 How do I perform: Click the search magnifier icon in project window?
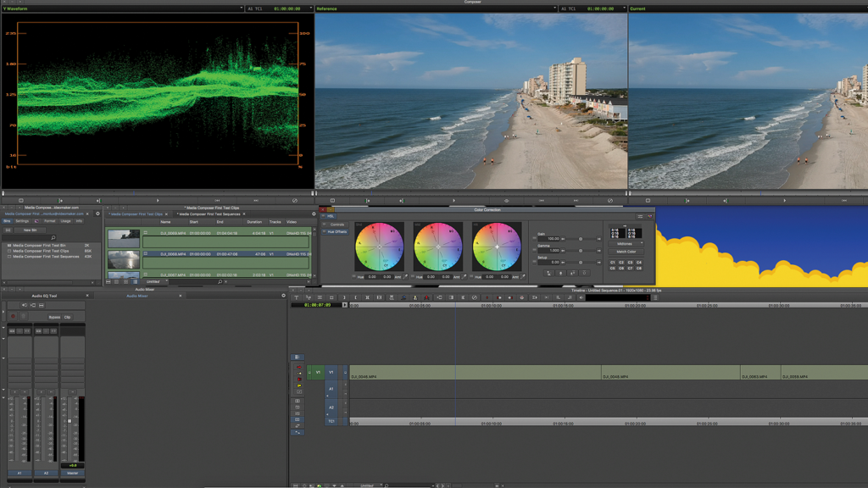53,238
